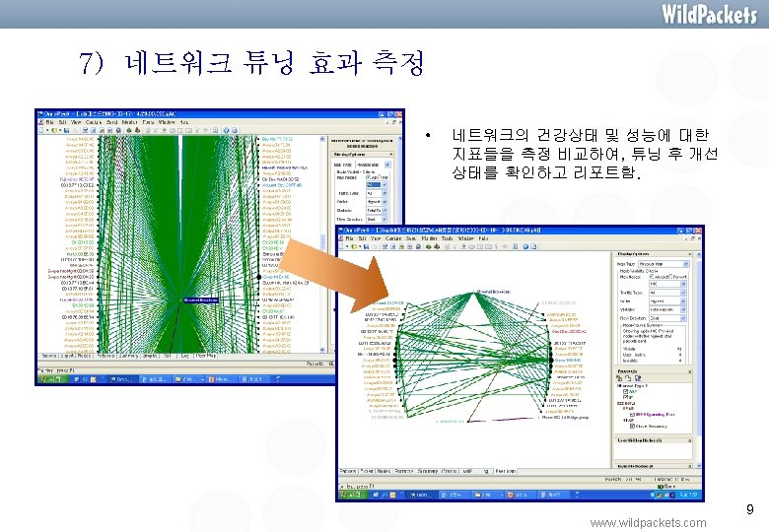Switch to Log tab in back window
The image size is (769, 532).
tap(184, 356)
